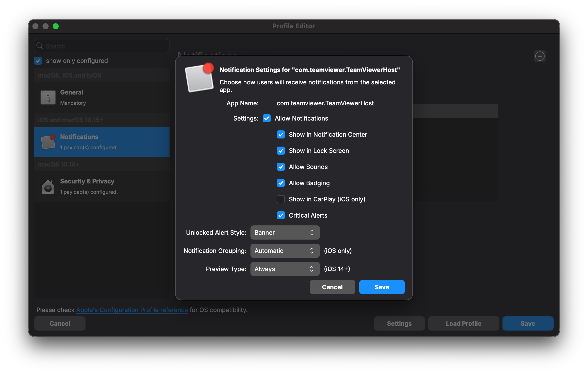Click the Security & Privacy house icon
Screen dimensions: 588x374
coord(48,187)
